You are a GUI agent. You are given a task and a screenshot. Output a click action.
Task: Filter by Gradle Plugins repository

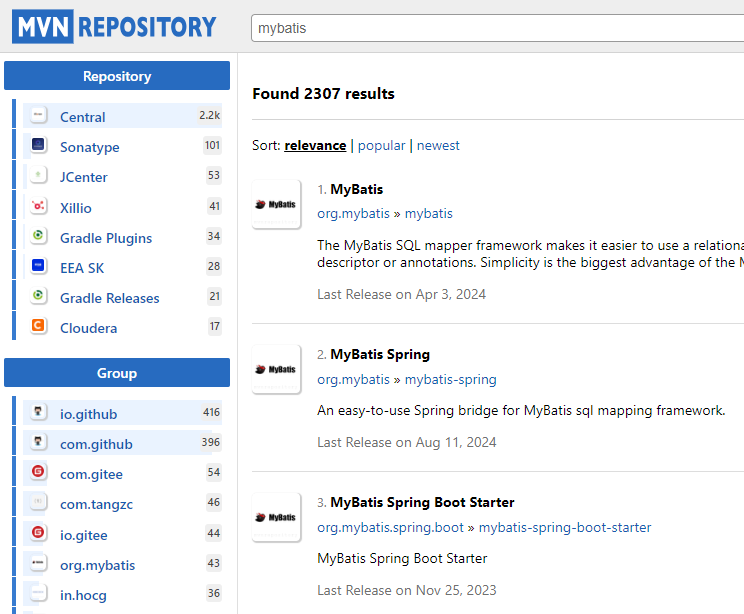pos(106,238)
